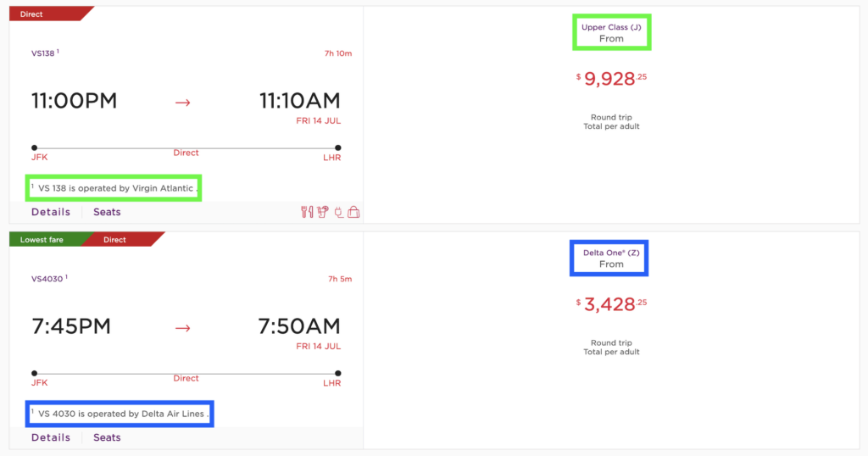The image size is (868, 456).
Task: Open Seats for flight VS4030
Action: coord(107,437)
